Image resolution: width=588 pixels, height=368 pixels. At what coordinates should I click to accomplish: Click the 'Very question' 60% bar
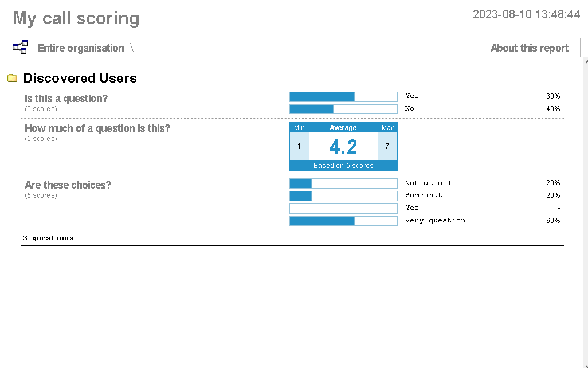pyautogui.click(x=343, y=220)
